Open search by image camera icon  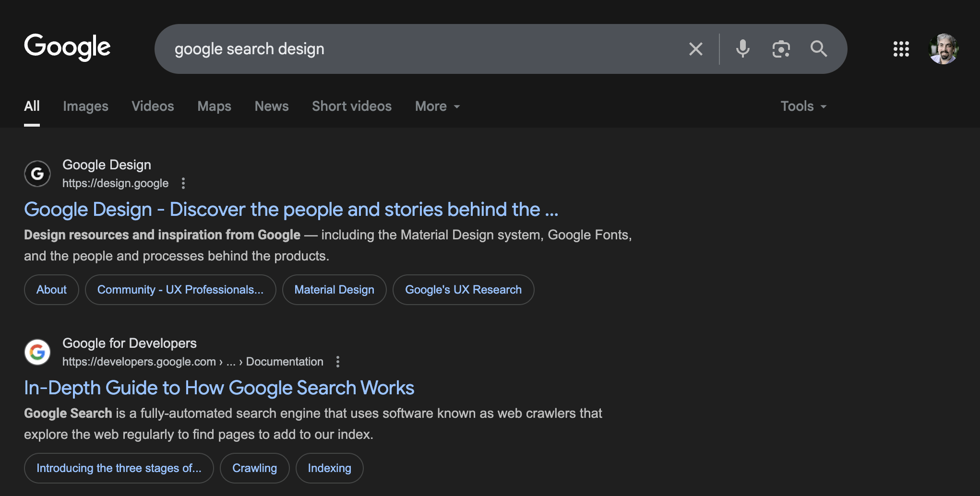[x=781, y=49]
